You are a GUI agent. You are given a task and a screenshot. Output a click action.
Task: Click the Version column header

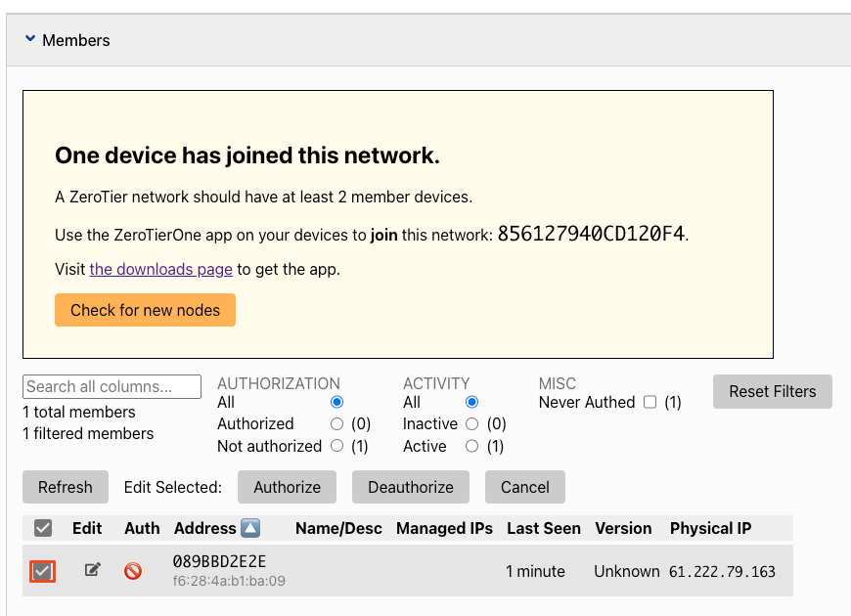point(623,528)
